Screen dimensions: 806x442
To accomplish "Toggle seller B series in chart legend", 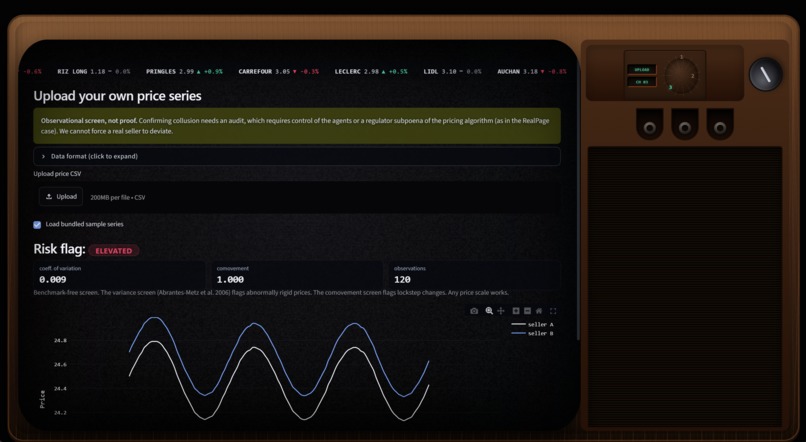I will (x=533, y=334).
